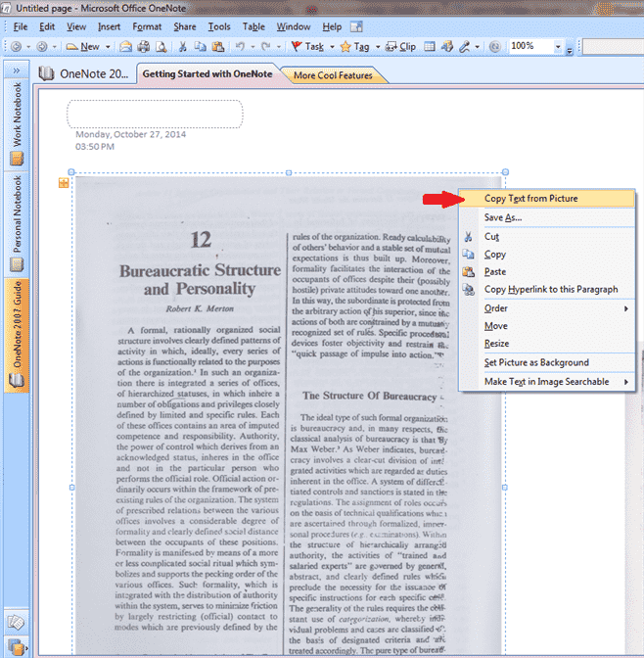This screenshot has height=658, width=644.
Task: Select Cut in context menu
Action: 547,237
